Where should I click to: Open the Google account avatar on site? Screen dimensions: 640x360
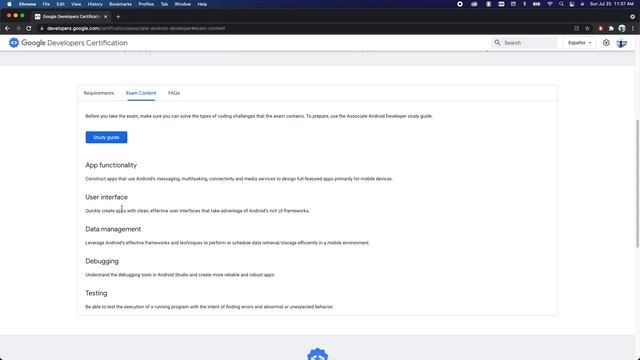[x=622, y=43]
